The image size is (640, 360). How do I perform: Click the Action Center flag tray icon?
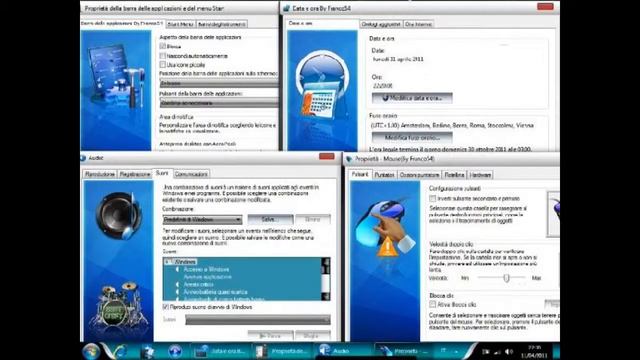tap(486, 351)
